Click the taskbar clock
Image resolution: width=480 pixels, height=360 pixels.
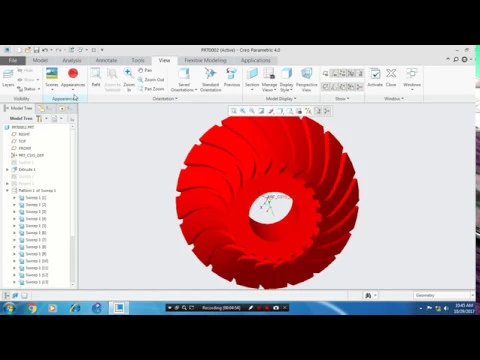tap(464, 308)
